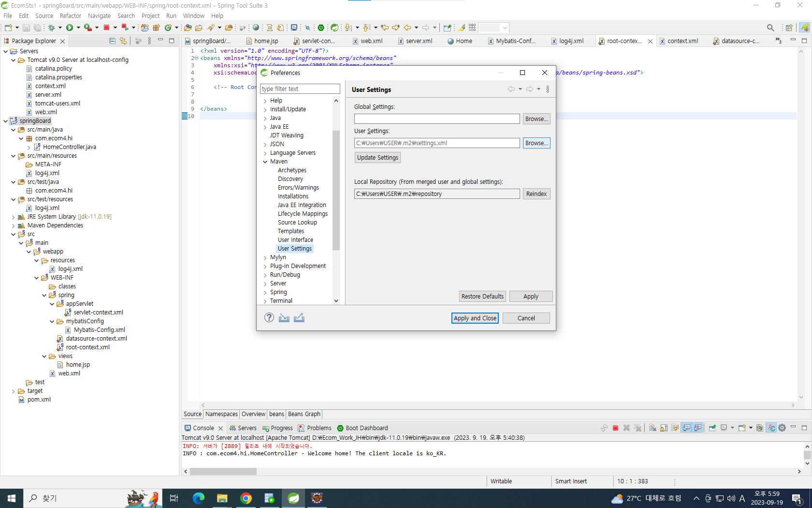The width and height of the screenshot is (812, 508).
Task: Click Browse next to Global Settings
Action: 536,119
